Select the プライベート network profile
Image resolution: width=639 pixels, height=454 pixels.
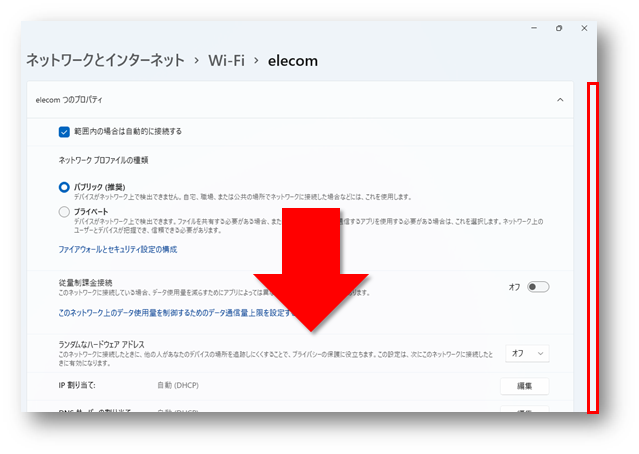64,212
